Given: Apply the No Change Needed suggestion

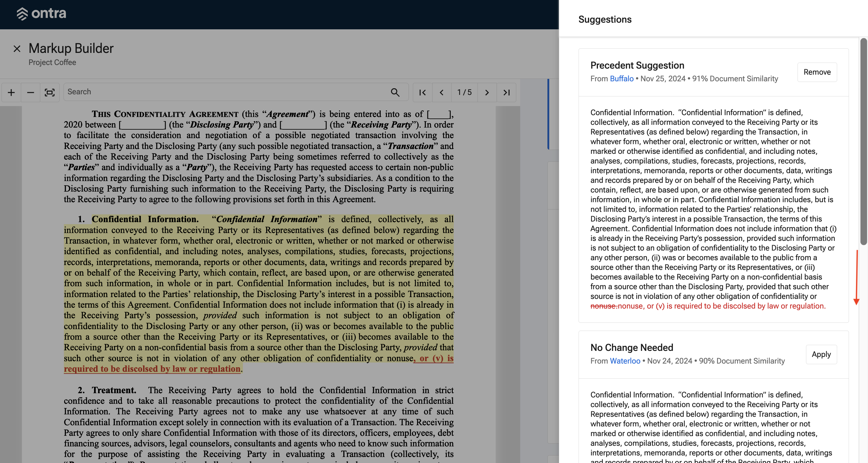Looking at the screenshot, I should (x=821, y=354).
